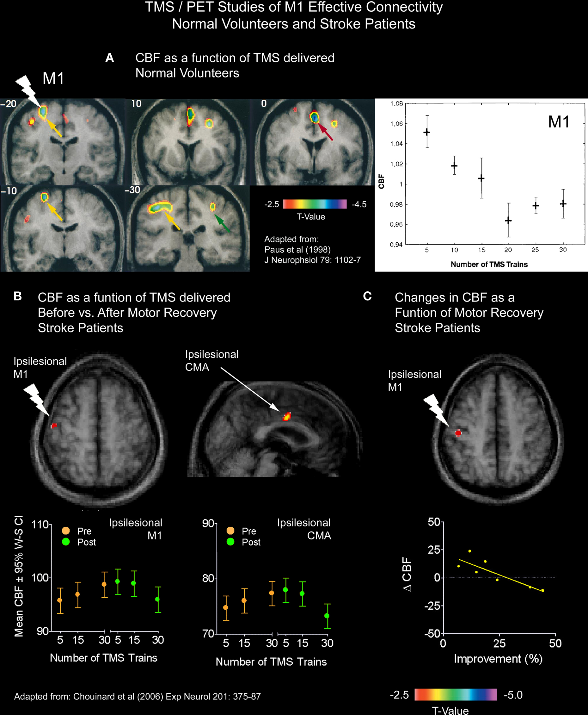Click the lightning bolt icon beside the large M1 label in panel A
The height and width of the screenshot is (715, 588).
click(28, 91)
